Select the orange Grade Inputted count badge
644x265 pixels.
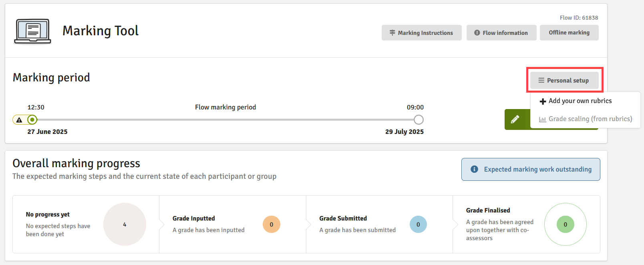tap(272, 225)
